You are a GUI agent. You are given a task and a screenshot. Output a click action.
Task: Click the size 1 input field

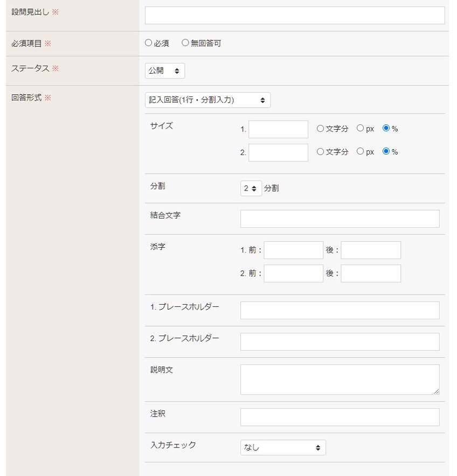coord(278,129)
